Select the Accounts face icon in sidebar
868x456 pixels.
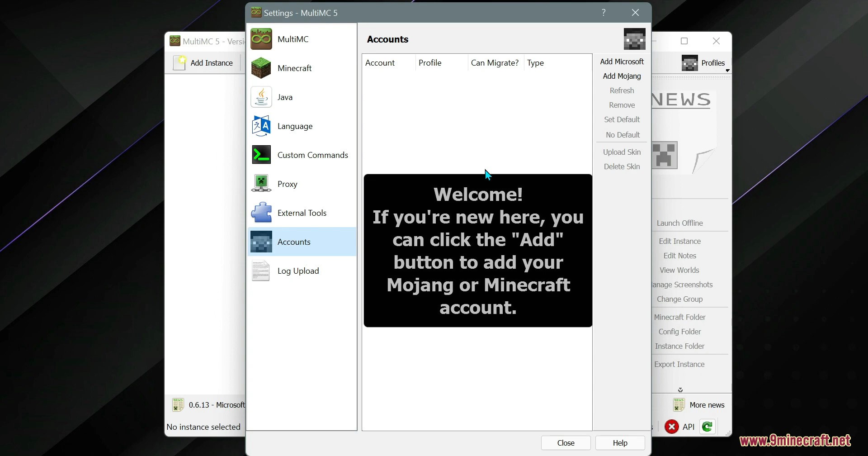pyautogui.click(x=261, y=242)
